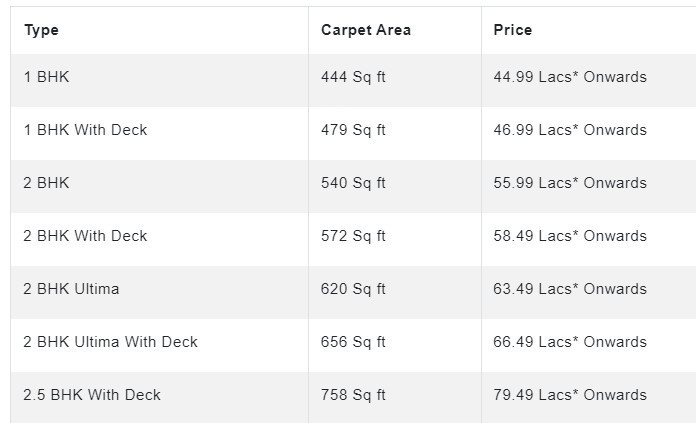Click the 444 Sq ft area value
The width and height of the screenshot is (696, 423).
tap(353, 77)
